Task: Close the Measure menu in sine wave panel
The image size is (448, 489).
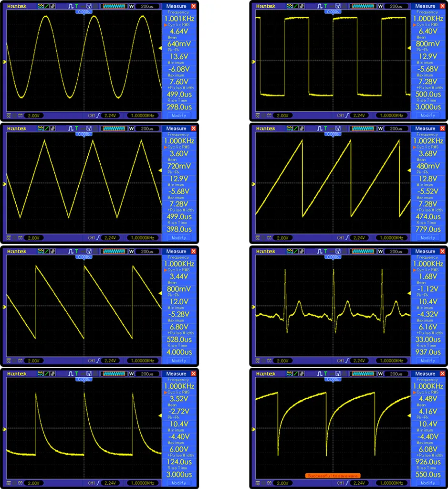Action: [194, 6]
